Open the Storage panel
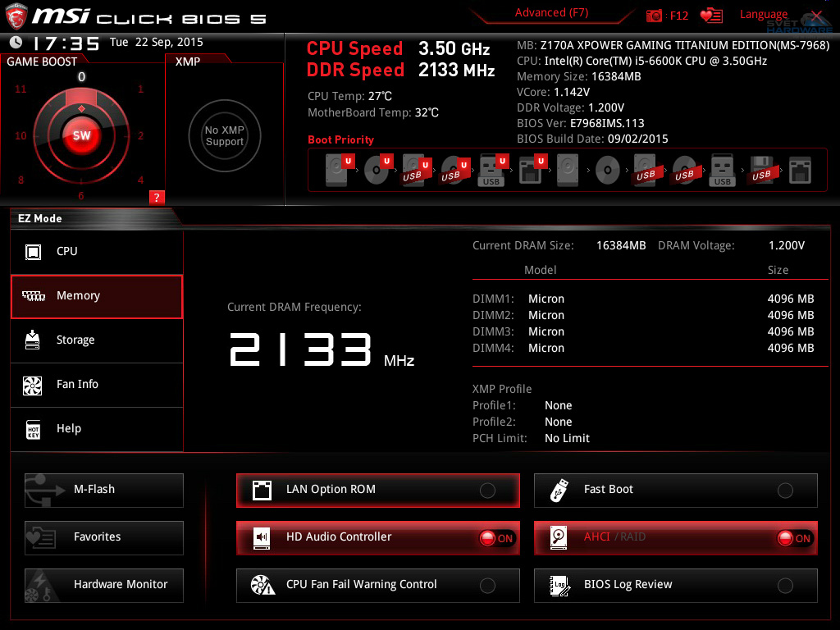Image resolution: width=840 pixels, height=630 pixels. 96,340
